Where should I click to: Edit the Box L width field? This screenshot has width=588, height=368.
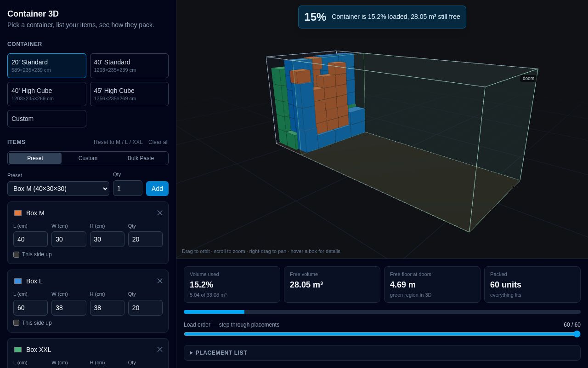69,308
